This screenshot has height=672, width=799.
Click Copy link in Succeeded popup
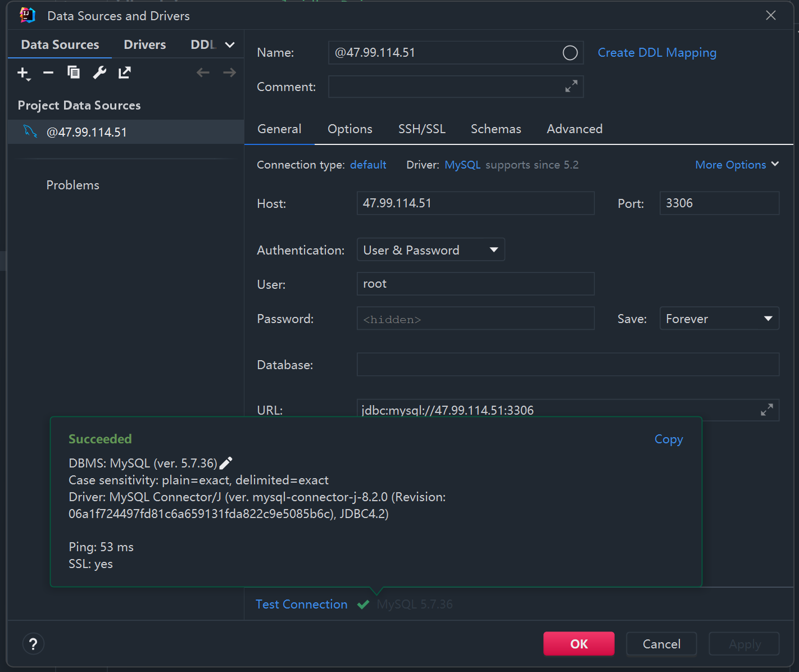coord(669,439)
